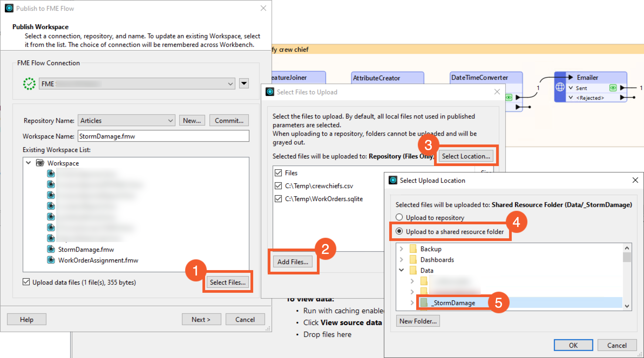The image size is (644, 358).
Task: Click the New Folder button
Action: pyautogui.click(x=418, y=321)
